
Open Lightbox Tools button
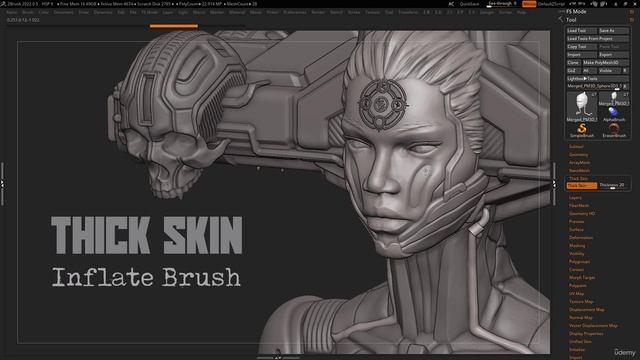(598, 79)
